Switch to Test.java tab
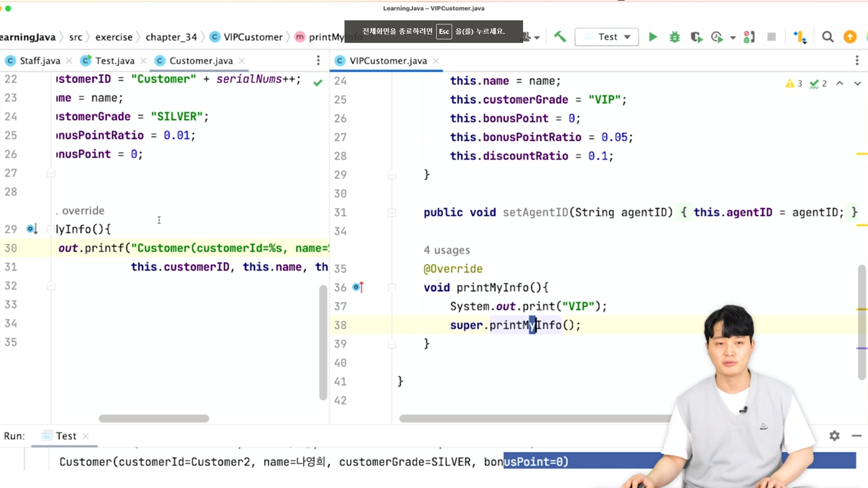This screenshot has height=488, width=868. click(115, 61)
